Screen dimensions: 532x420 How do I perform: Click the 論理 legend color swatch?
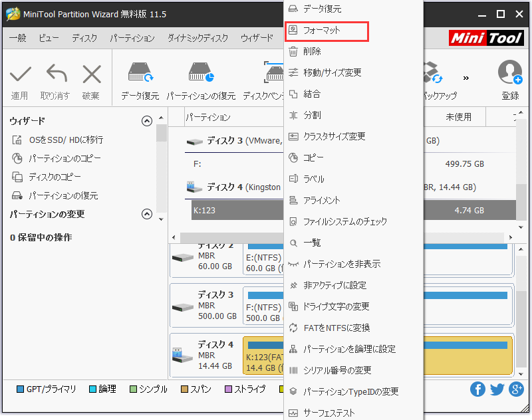coord(92,389)
